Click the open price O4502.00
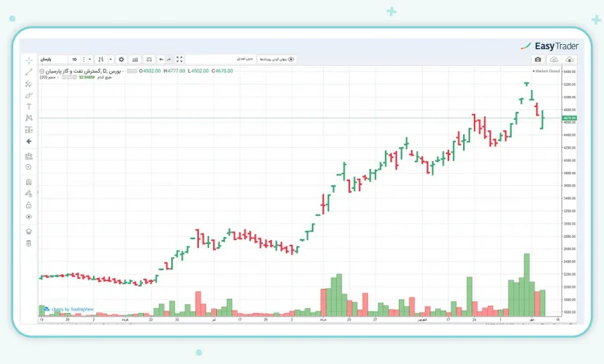The image size is (604, 364). coord(150,71)
